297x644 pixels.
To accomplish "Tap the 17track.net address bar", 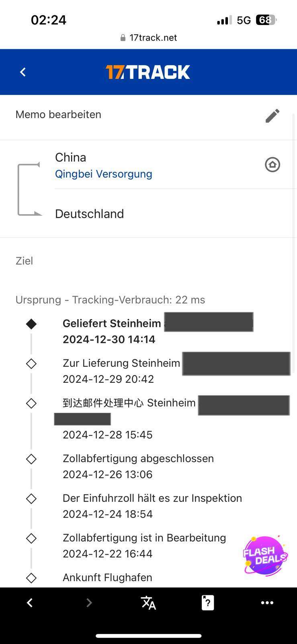I will click(153, 37).
